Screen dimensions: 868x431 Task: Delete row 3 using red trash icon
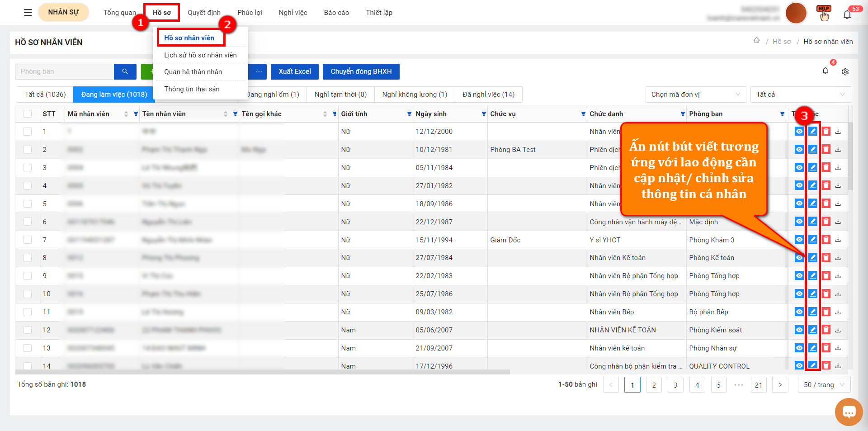[x=826, y=167]
